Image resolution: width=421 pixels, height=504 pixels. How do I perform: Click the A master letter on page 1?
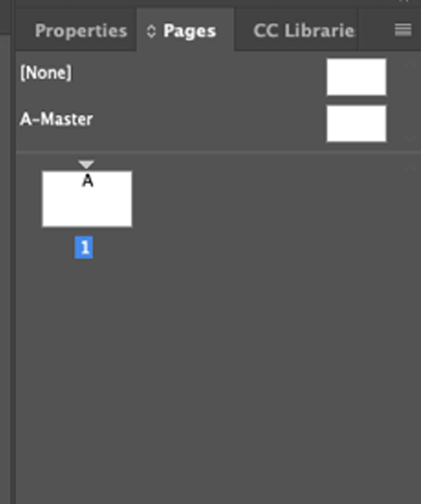point(88,180)
